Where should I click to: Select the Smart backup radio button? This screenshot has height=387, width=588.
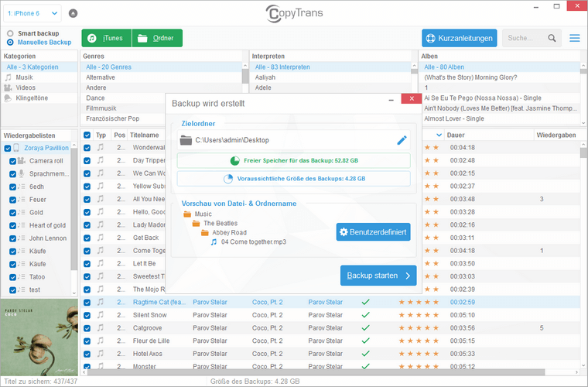10,33
